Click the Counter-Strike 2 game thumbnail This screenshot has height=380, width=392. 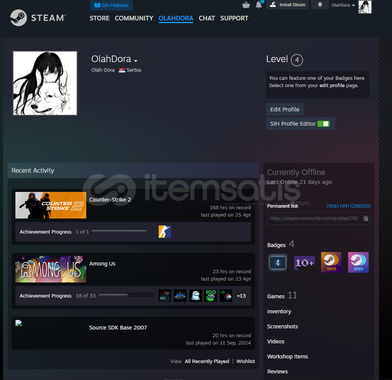51,205
